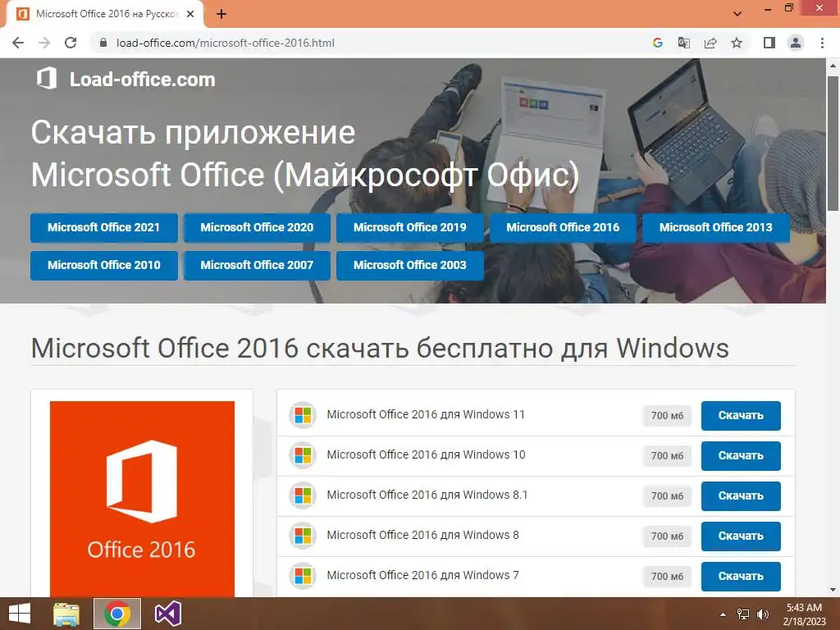Screen dimensions: 840x630
Task: Click the Chrome taskbar icon
Action: tap(117, 614)
